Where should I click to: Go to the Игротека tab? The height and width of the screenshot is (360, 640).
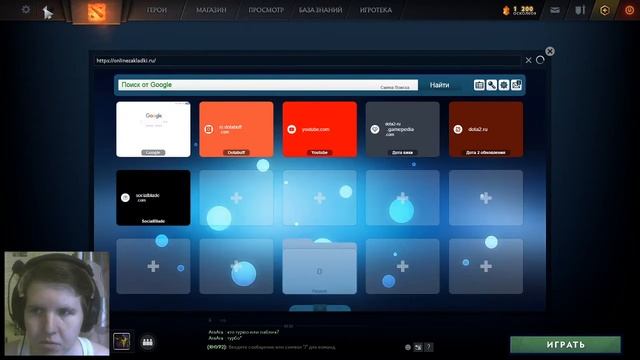[x=376, y=10]
